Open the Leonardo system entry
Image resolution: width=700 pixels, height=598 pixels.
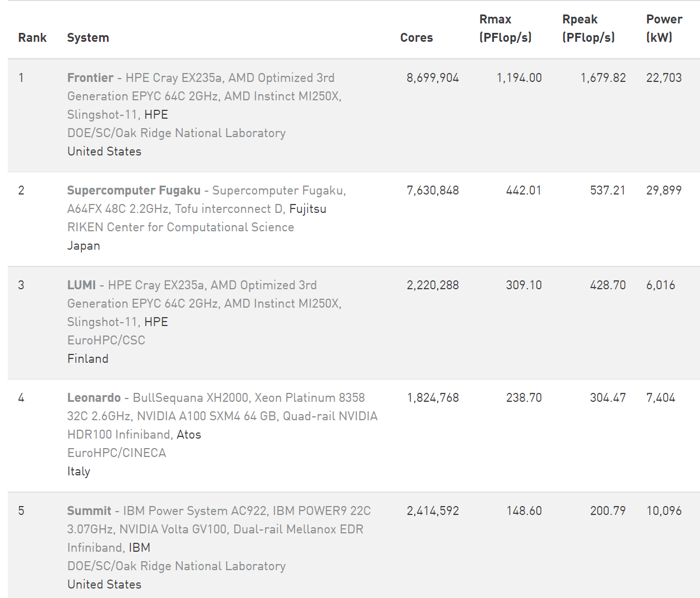point(94,398)
